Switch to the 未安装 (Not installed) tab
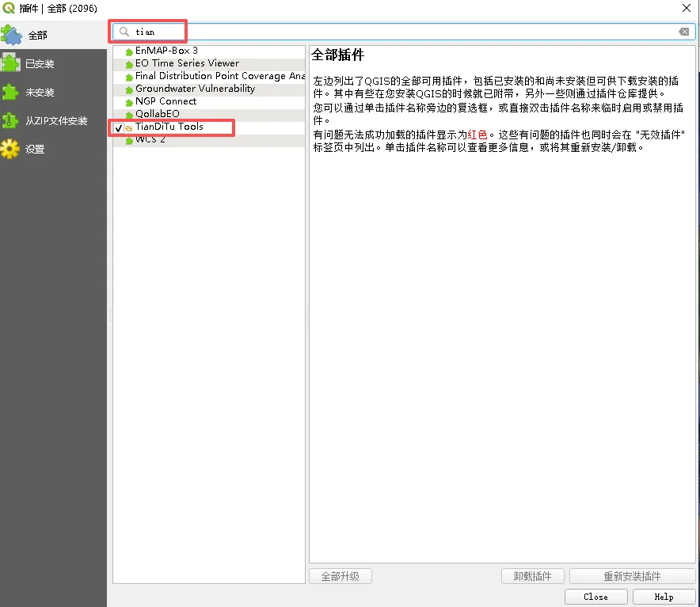The image size is (700, 607). (53, 93)
